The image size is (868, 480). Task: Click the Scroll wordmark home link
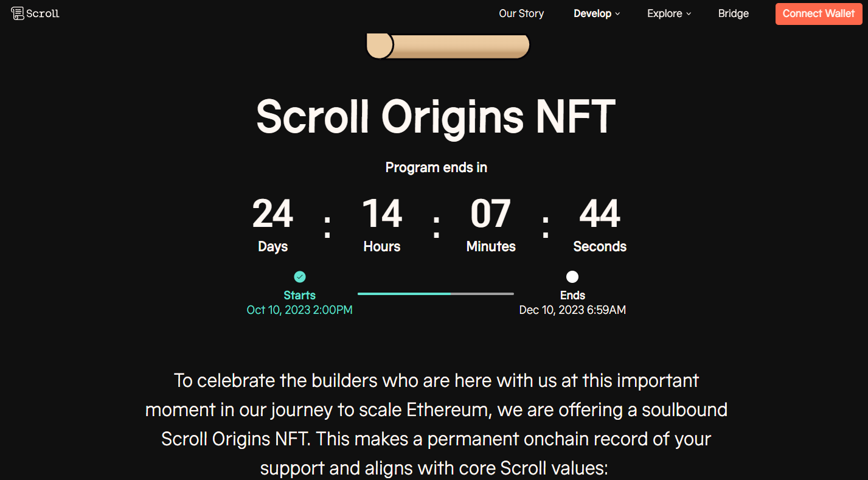[43, 13]
